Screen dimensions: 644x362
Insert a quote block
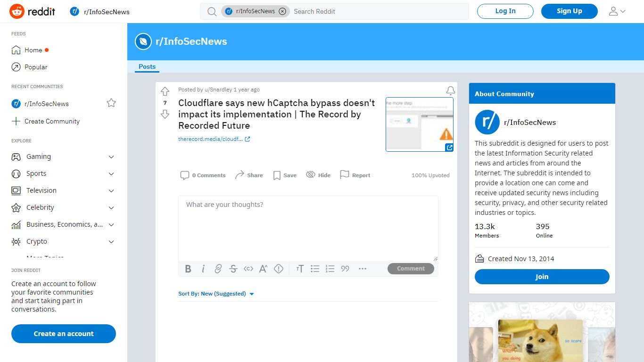tap(345, 269)
